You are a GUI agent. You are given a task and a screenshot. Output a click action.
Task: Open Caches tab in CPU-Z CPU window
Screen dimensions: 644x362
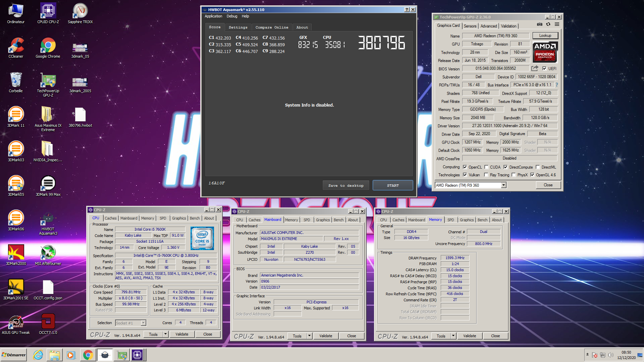coord(110,218)
